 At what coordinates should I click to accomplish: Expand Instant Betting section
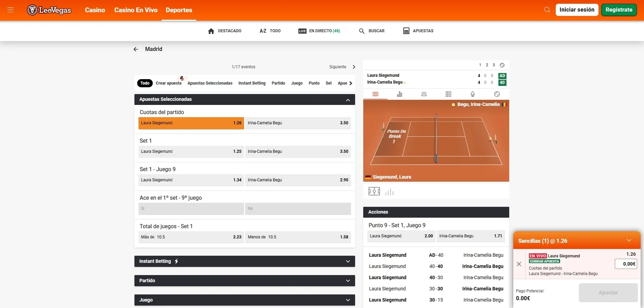click(x=245, y=261)
